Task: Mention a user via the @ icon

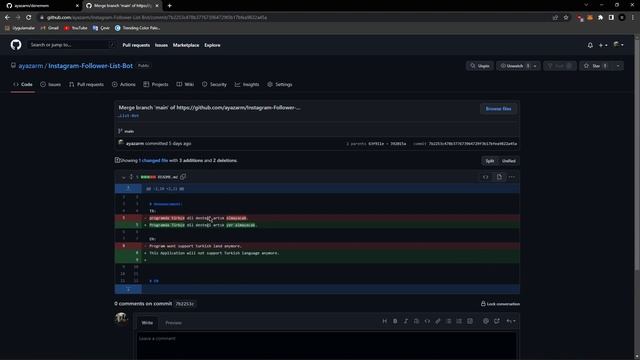Action: (x=486, y=321)
